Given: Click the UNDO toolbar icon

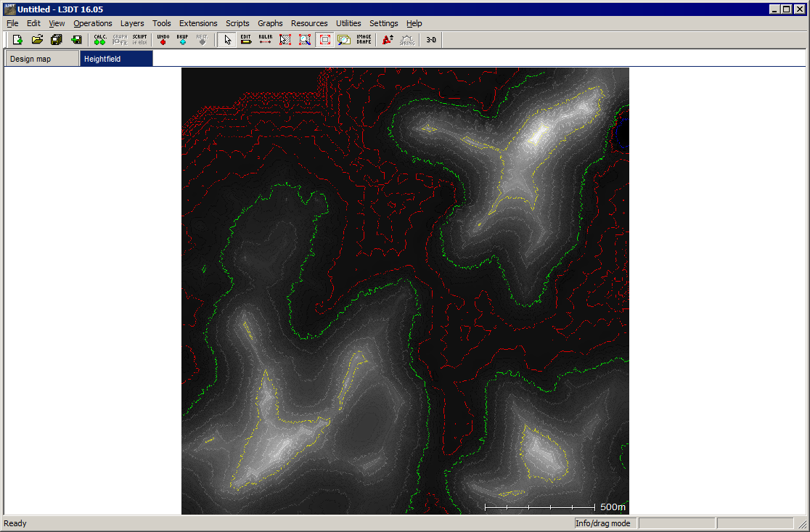Looking at the screenshot, I should pyautogui.click(x=163, y=40).
